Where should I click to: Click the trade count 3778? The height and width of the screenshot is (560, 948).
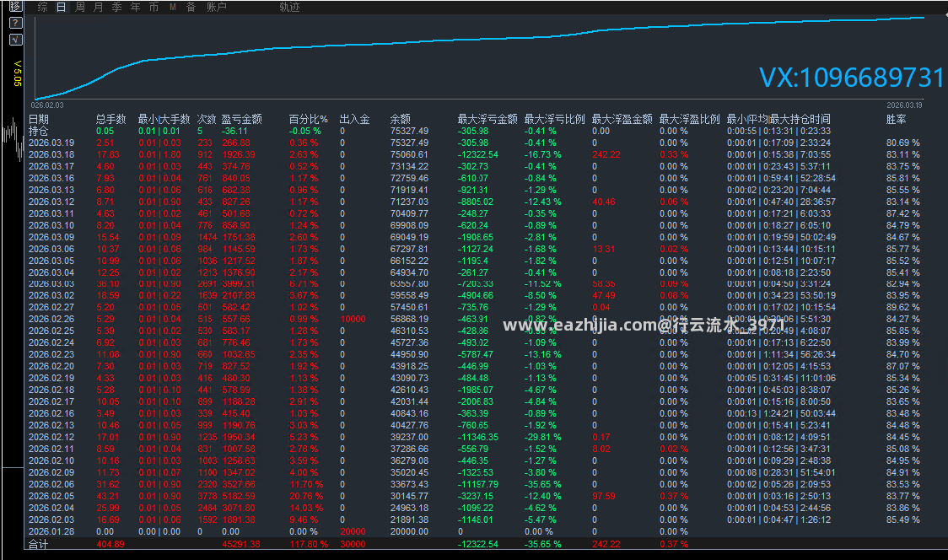click(207, 496)
